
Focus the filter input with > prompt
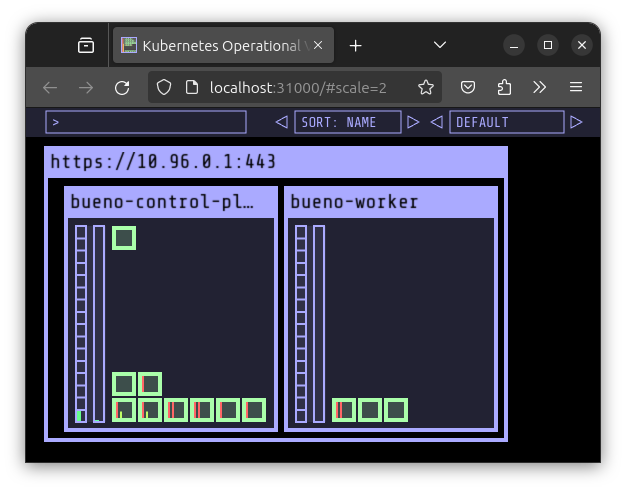tap(146, 122)
